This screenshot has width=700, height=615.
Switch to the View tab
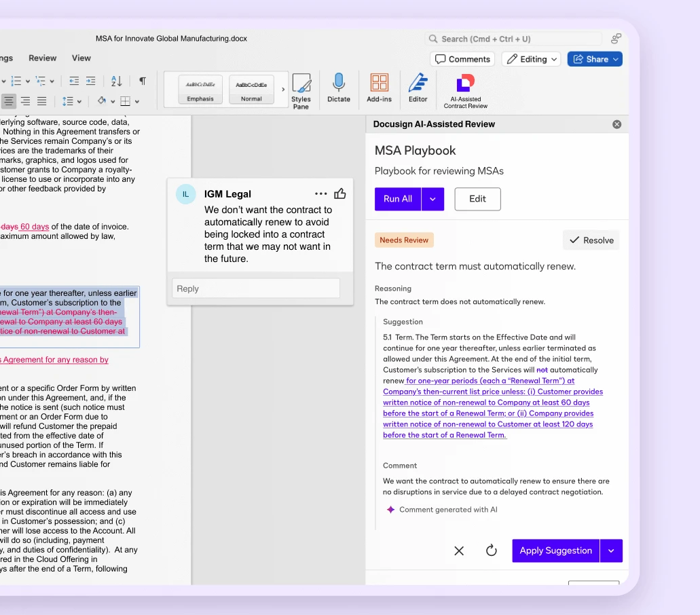coord(81,58)
